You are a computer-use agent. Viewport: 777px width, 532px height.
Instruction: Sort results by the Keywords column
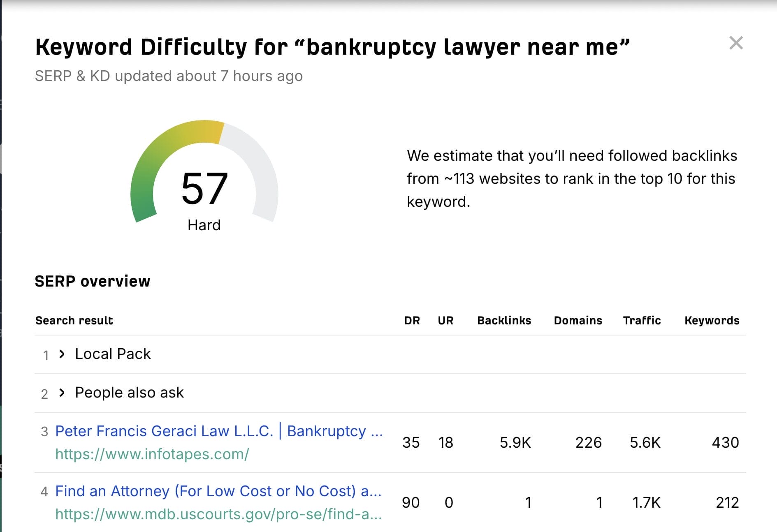pyautogui.click(x=712, y=320)
